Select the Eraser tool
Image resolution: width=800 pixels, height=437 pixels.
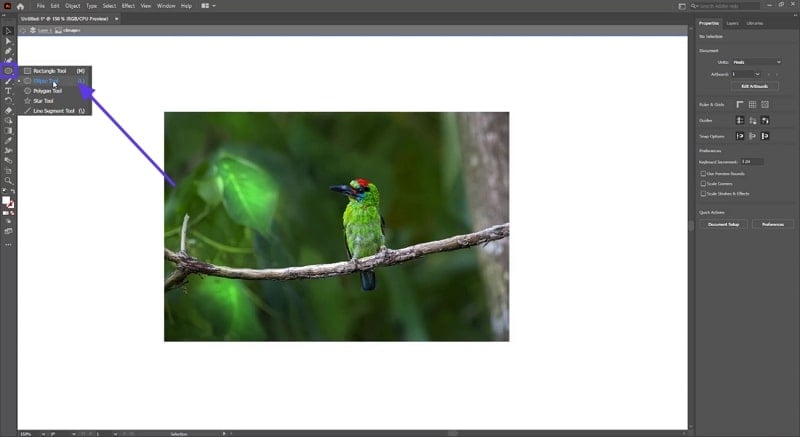click(x=8, y=111)
